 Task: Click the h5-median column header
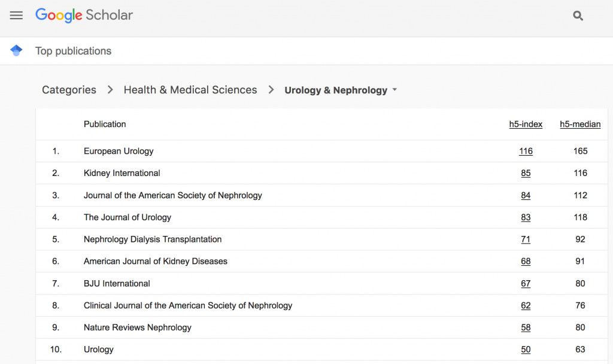580,125
